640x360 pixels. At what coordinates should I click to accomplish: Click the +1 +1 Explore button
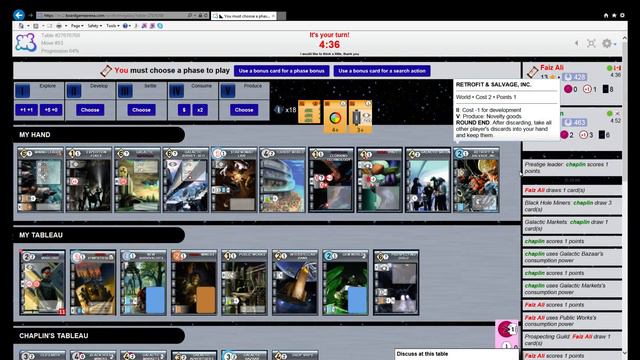pyautogui.click(x=27, y=110)
